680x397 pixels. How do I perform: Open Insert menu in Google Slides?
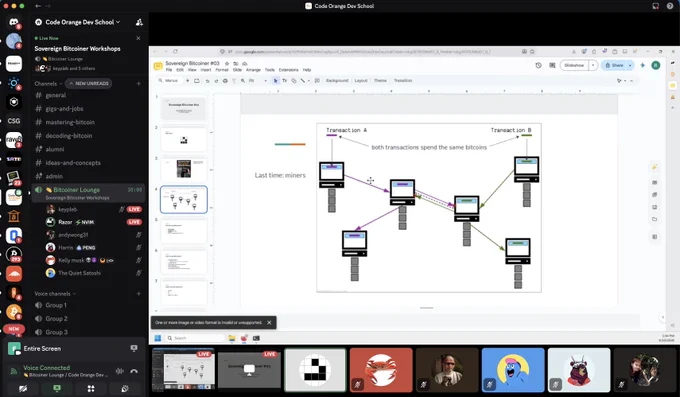click(x=206, y=70)
